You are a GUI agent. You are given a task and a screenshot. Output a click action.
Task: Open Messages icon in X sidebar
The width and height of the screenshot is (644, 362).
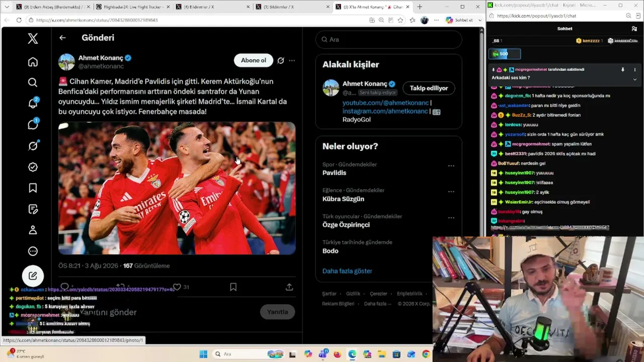coord(33,125)
